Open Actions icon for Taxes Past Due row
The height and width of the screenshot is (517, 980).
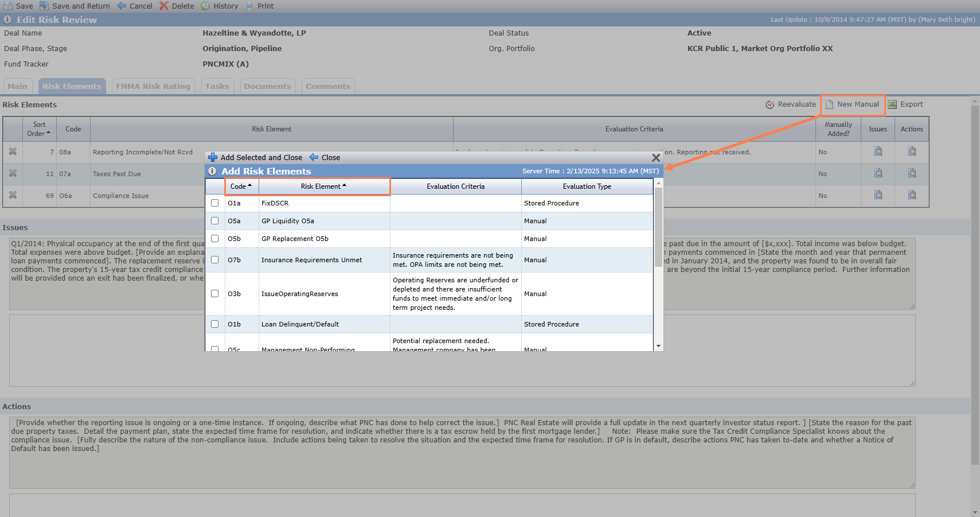point(912,173)
